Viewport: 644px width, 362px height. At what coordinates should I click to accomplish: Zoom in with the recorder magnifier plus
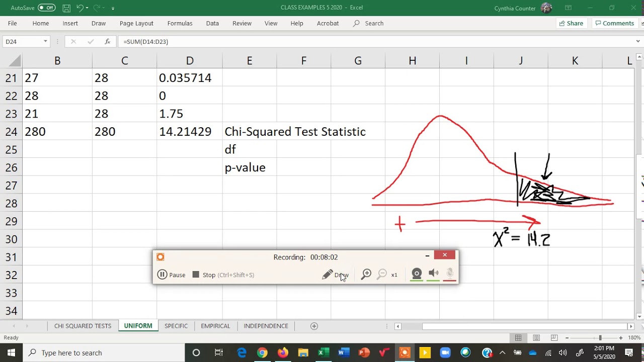[366, 274]
